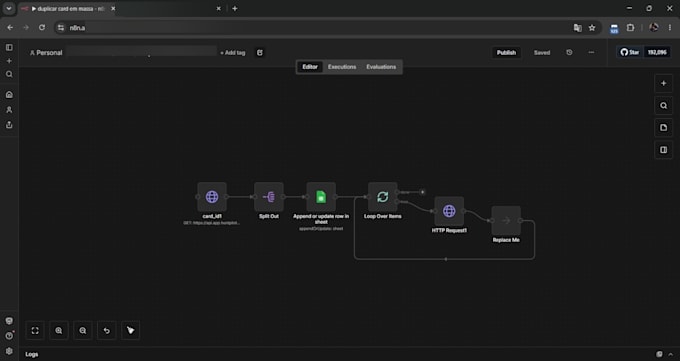
Task: Click the translate page icon in address bar
Action: (578, 28)
